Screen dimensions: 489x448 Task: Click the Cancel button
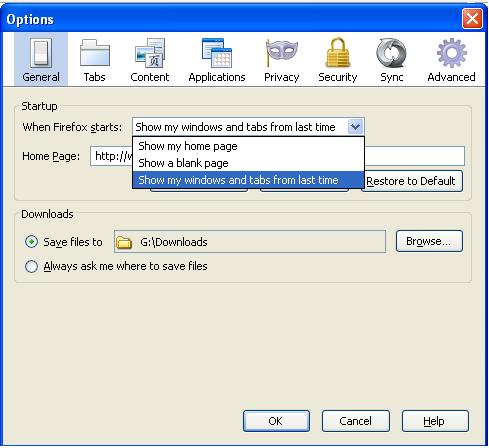[356, 421]
